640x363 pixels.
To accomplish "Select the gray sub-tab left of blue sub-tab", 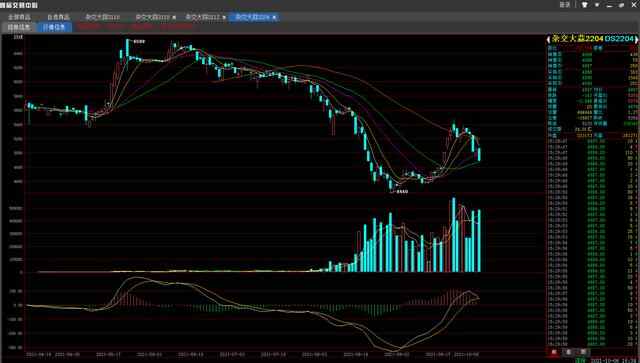I will [x=19, y=27].
